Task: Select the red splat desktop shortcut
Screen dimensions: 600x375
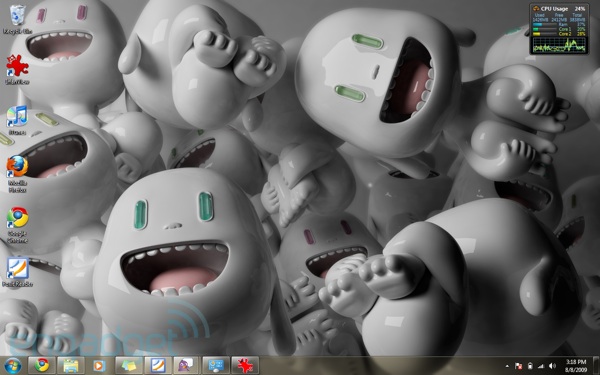Action: pyautogui.click(x=17, y=69)
